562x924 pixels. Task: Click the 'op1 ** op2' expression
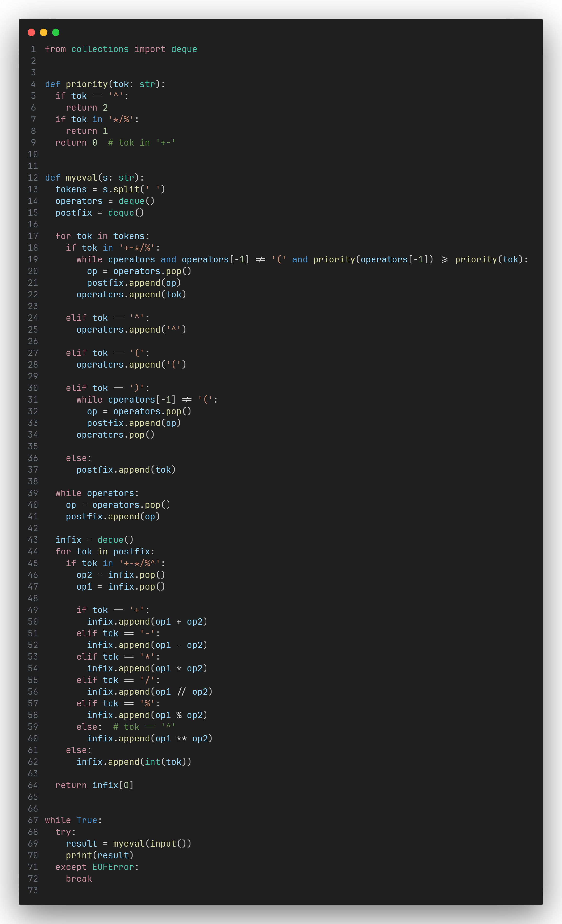tap(181, 738)
